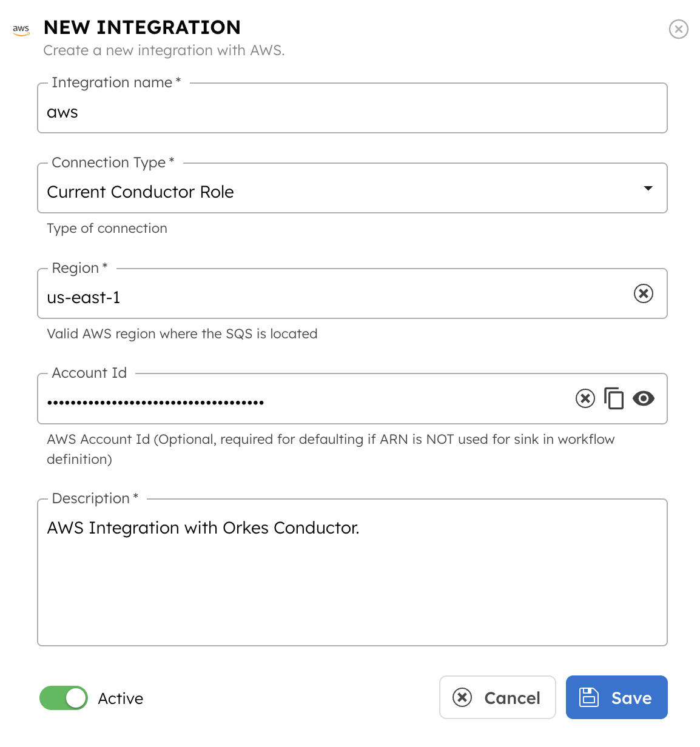
Task: Expand the arrow next to Current Conductor Role
Action: 647,188
